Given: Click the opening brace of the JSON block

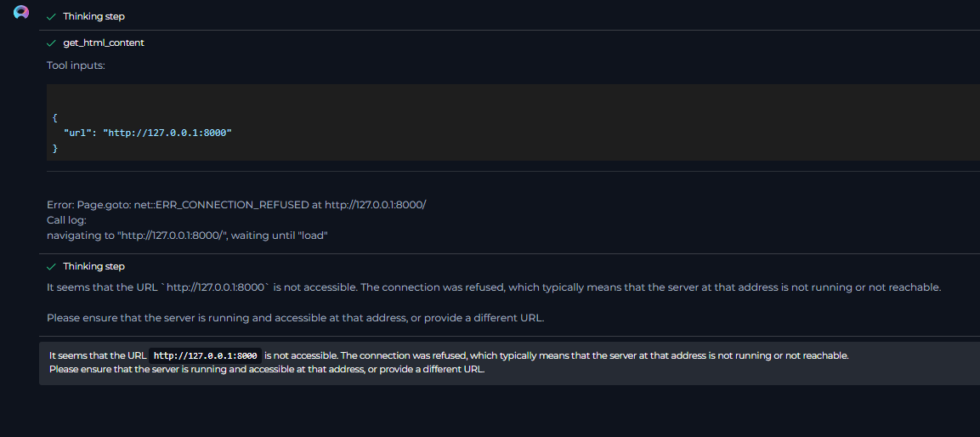Looking at the screenshot, I should [55, 118].
